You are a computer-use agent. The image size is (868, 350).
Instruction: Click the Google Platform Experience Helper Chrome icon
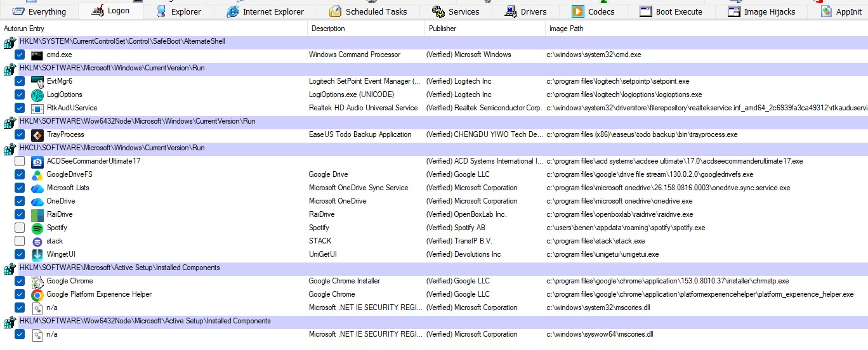coord(37,294)
